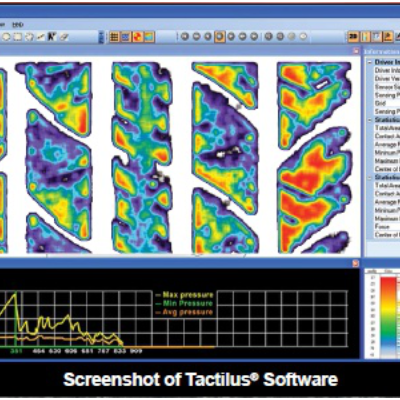Image resolution: width=400 pixels, height=400 pixels.
Task: Click the Max pressure legend entry
Action: [184, 295]
